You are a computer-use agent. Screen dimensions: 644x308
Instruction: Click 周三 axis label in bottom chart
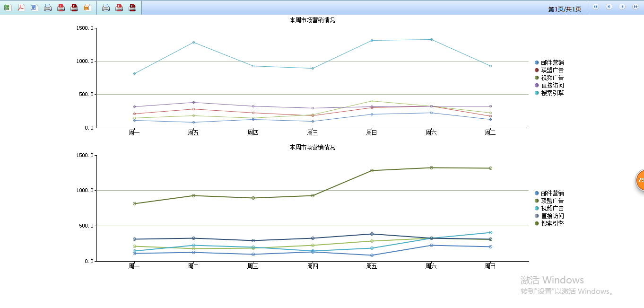coord(253,266)
